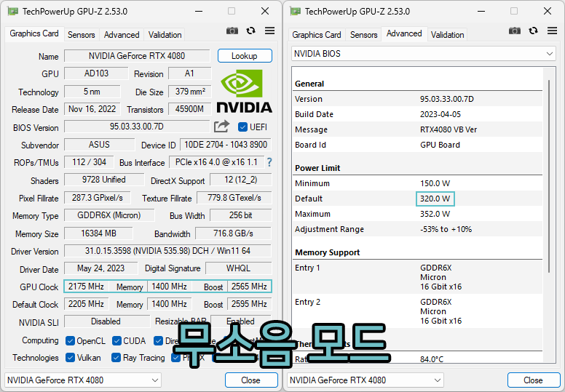
Task: Open GPU selector dropdown in right window
Action: pyautogui.click(x=366, y=380)
